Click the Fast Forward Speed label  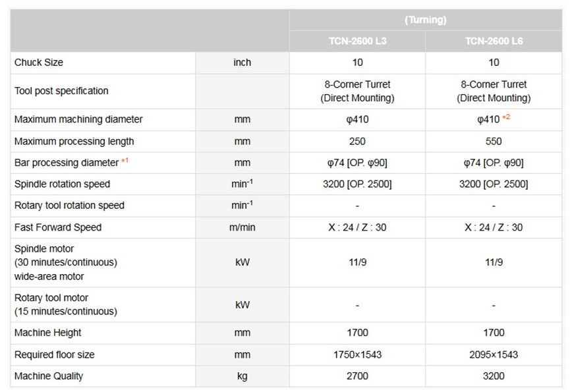point(58,228)
